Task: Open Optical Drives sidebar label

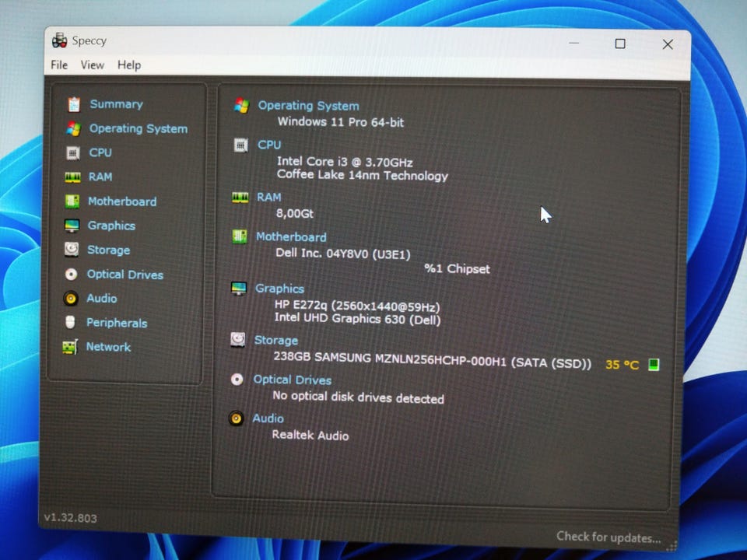Action: (125, 275)
